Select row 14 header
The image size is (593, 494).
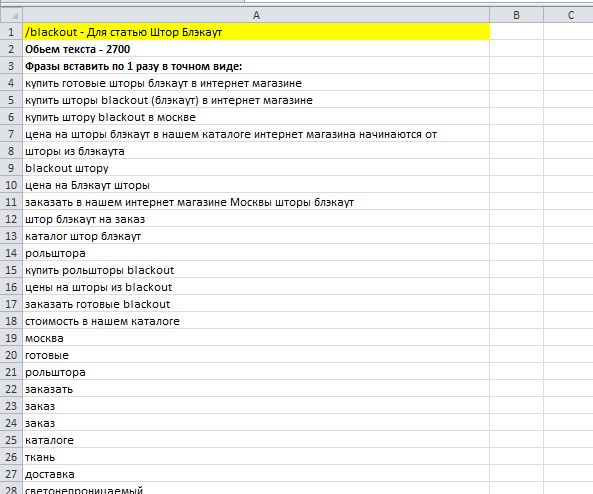pos(11,253)
